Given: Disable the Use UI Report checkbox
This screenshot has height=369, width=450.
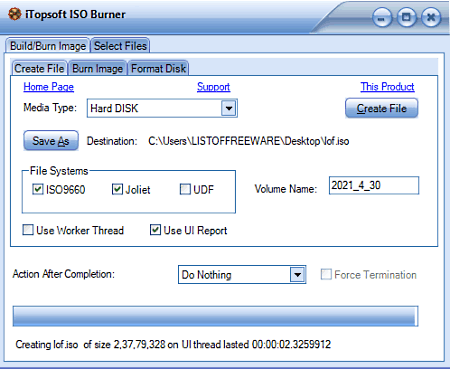Looking at the screenshot, I should (155, 230).
